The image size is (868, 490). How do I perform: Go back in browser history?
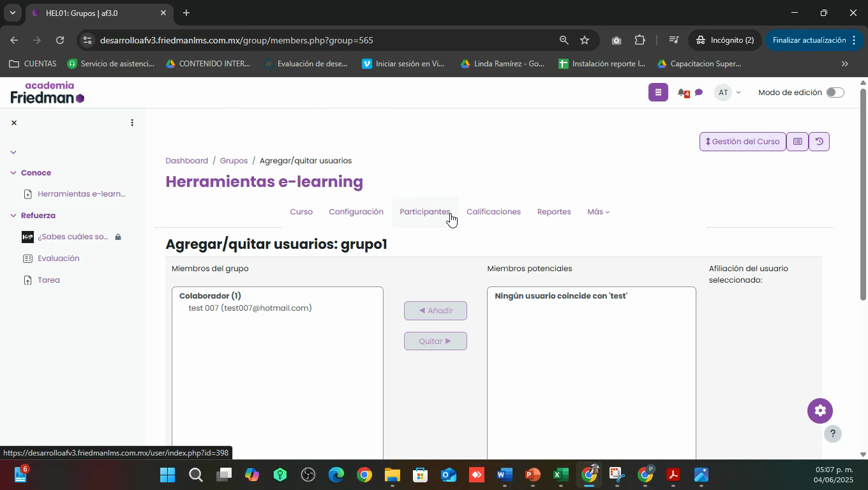coord(14,40)
